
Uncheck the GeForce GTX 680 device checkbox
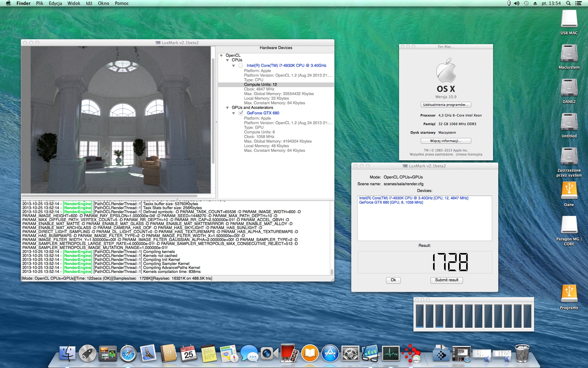click(241, 113)
